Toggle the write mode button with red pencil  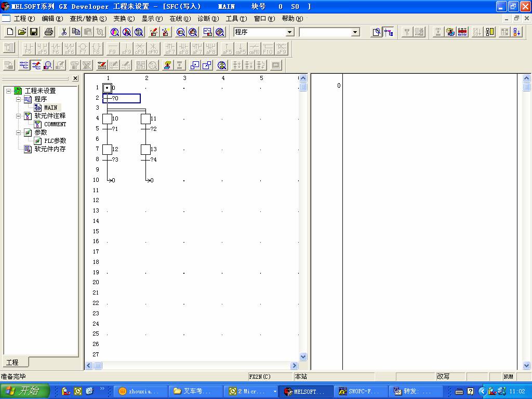36,65
